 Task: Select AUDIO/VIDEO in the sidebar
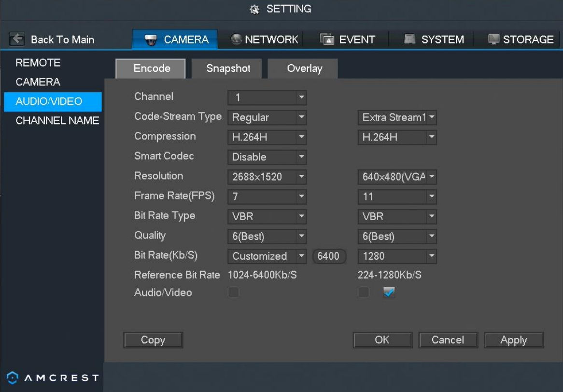point(53,101)
